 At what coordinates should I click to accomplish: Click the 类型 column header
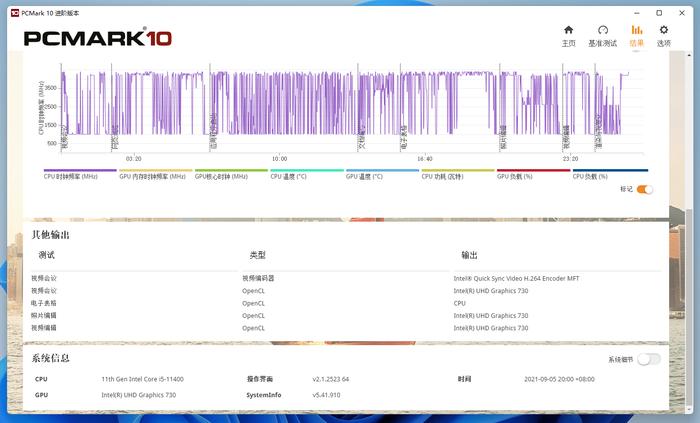257,255
